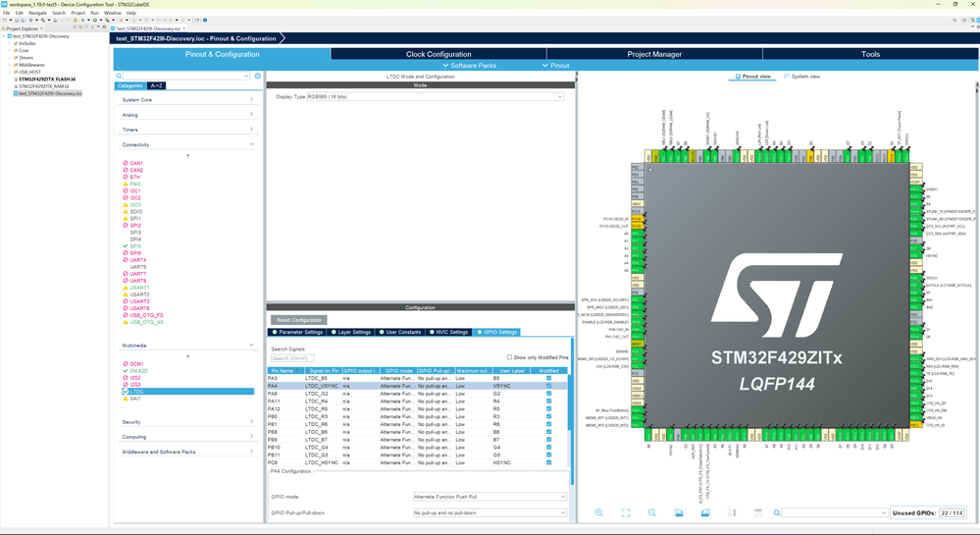This screenshot has width=980, height=535.
Task: Click the rotate chip clockwise icon
Action: (679, 512)
